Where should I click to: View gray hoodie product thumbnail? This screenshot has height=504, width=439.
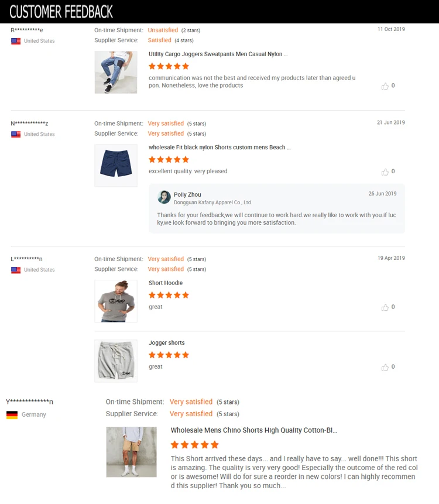pos(116,301)
